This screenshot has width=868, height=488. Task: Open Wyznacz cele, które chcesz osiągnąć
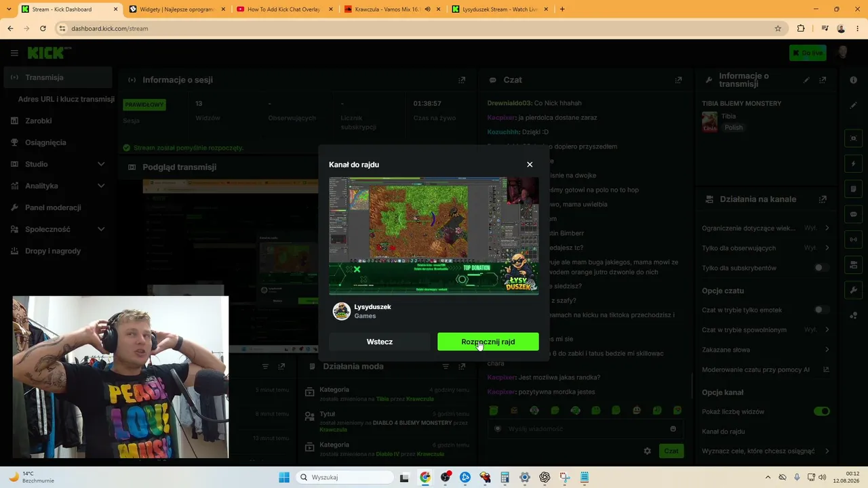point(766,451)
